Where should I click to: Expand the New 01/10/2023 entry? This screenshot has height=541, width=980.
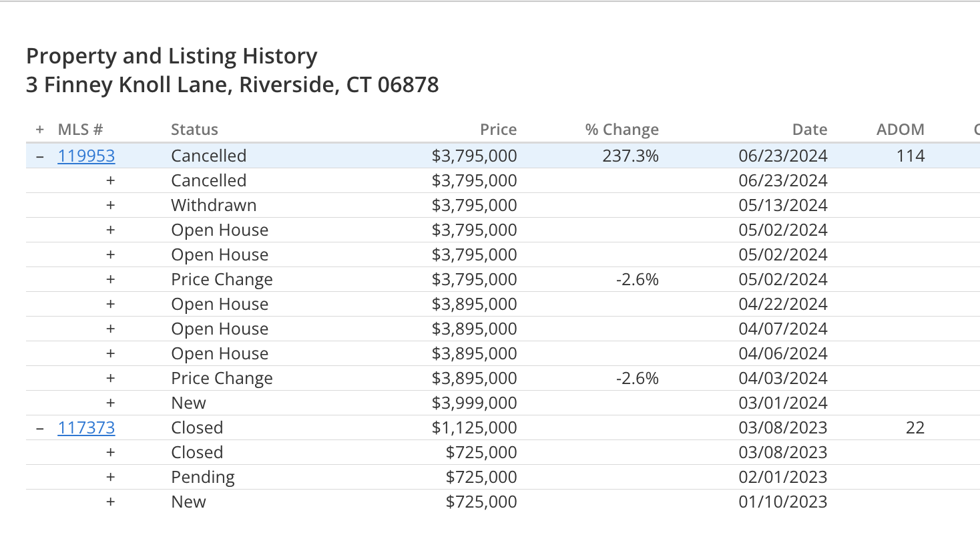(x=111, y=502)
